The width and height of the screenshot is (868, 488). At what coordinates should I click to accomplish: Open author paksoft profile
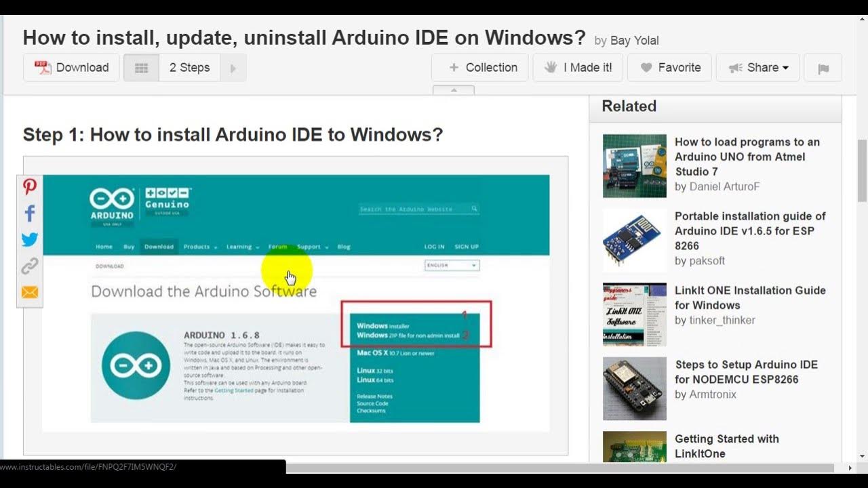click(x=707, y=261)
